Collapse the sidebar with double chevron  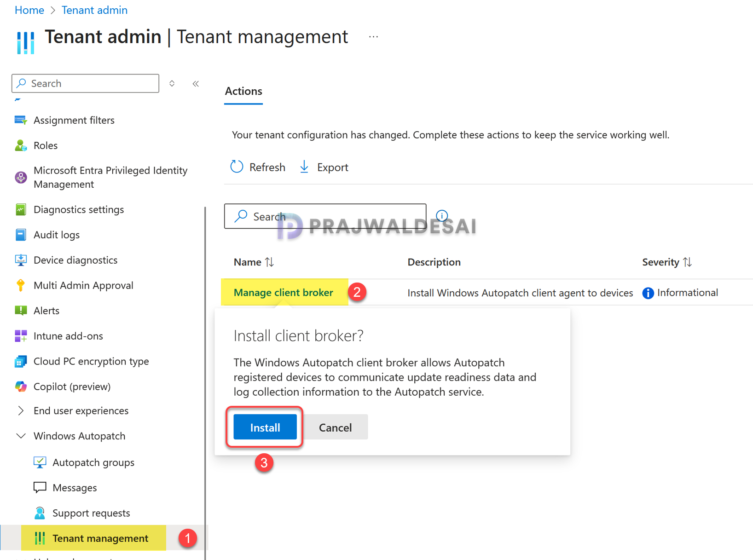(x=196, y=83)
